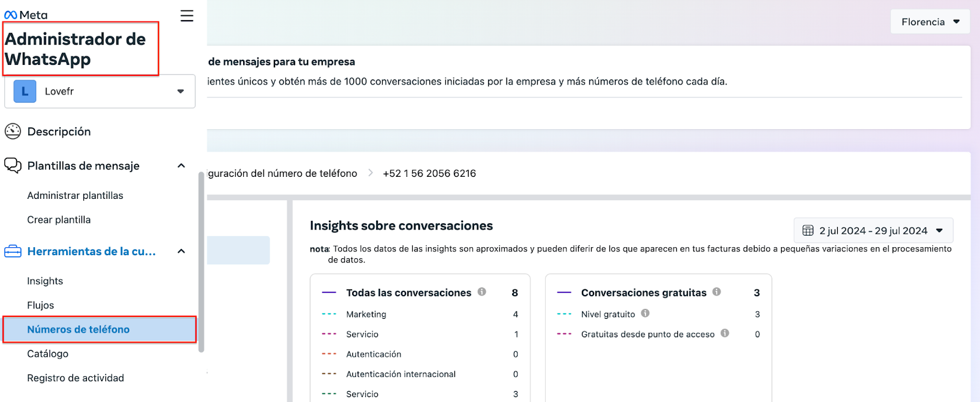
Task: Click the Administrador de WhatsApp title
Action: (x=75, y=49)
